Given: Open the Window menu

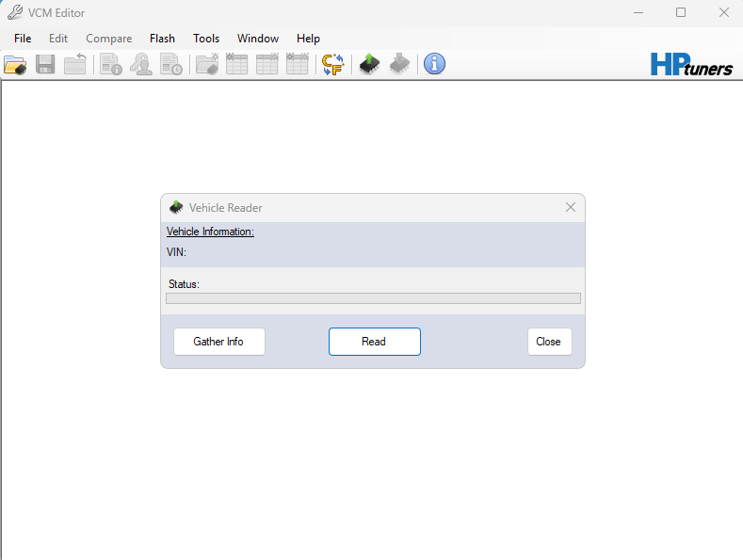Looking at the screenshot, I should click(258, 39).
